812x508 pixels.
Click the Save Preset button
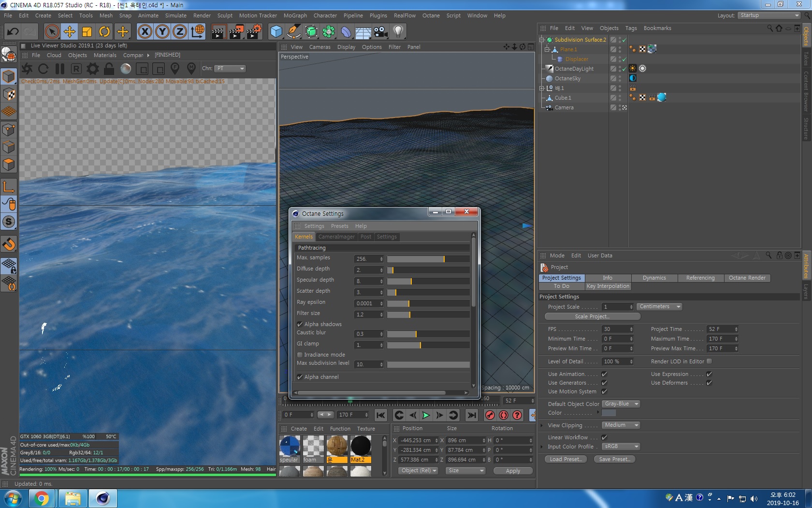tap(614, 459)
